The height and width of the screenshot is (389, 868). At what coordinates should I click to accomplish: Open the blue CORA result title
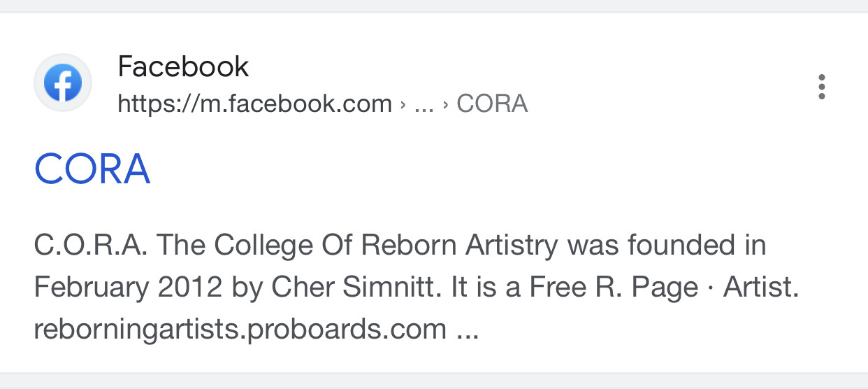tap(92, 169)
